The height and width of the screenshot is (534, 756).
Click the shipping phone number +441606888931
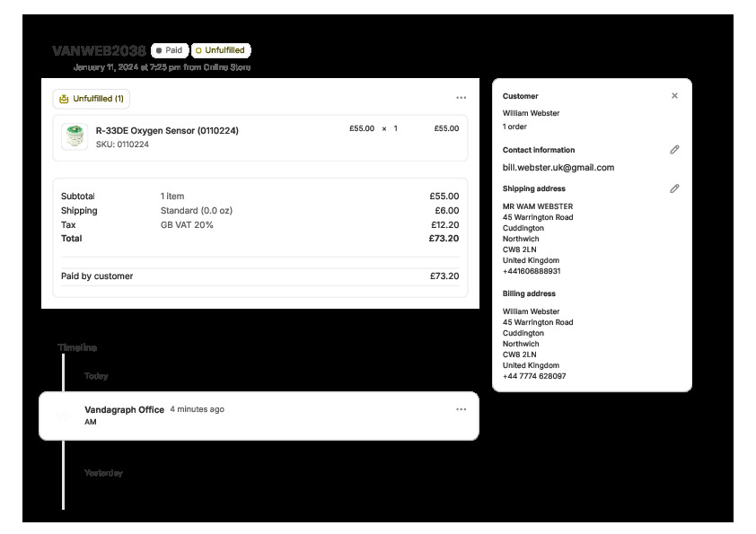[x=532, y=271]
